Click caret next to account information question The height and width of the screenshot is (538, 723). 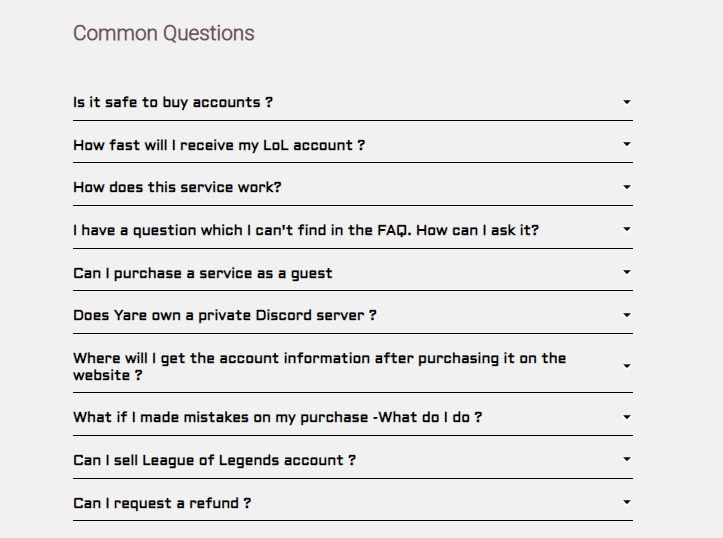point(627,366)
